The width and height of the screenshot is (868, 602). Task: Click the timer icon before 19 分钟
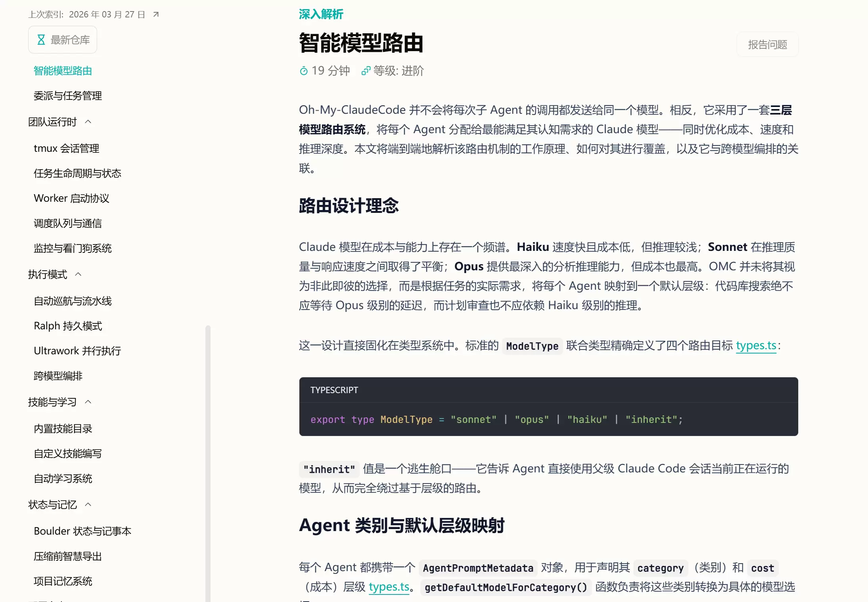(x=303, y=71)
